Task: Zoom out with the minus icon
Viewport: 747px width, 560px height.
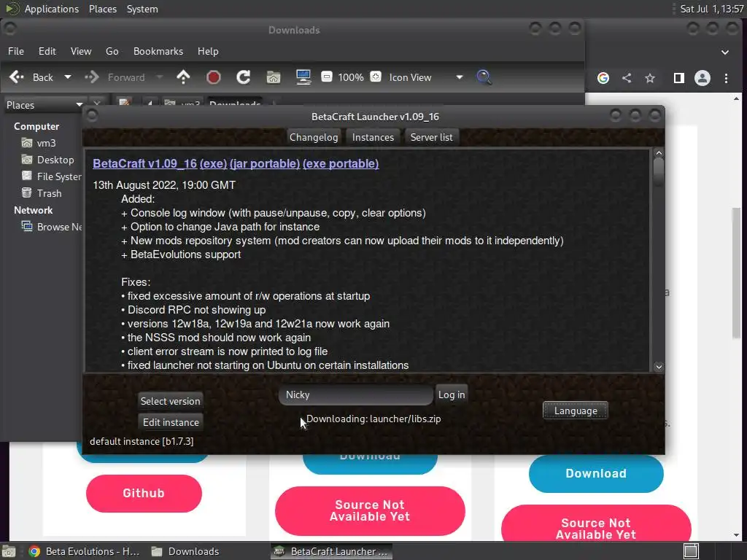Action: click(x=327, y=77)
